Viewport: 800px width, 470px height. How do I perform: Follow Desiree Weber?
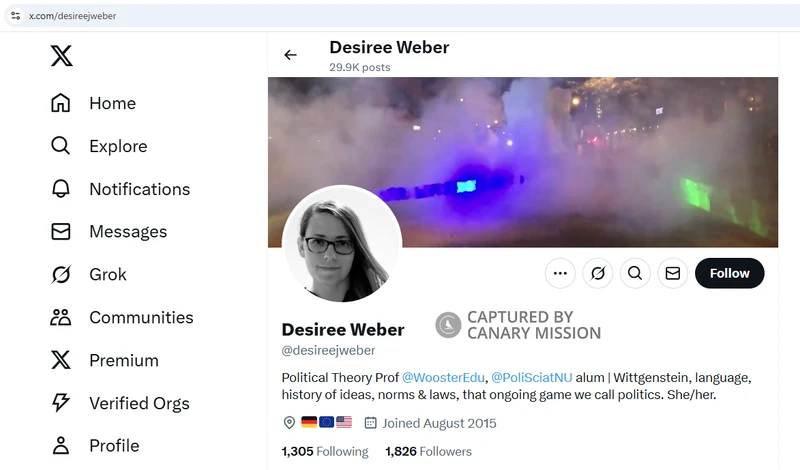pos(730,274)
